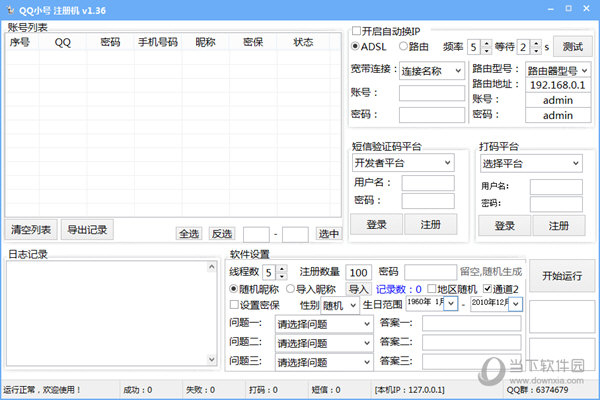Click the 清空列表 button
The width and height of the screenshot is (600, 400).
pyautogui.click(x=31, y=230)
